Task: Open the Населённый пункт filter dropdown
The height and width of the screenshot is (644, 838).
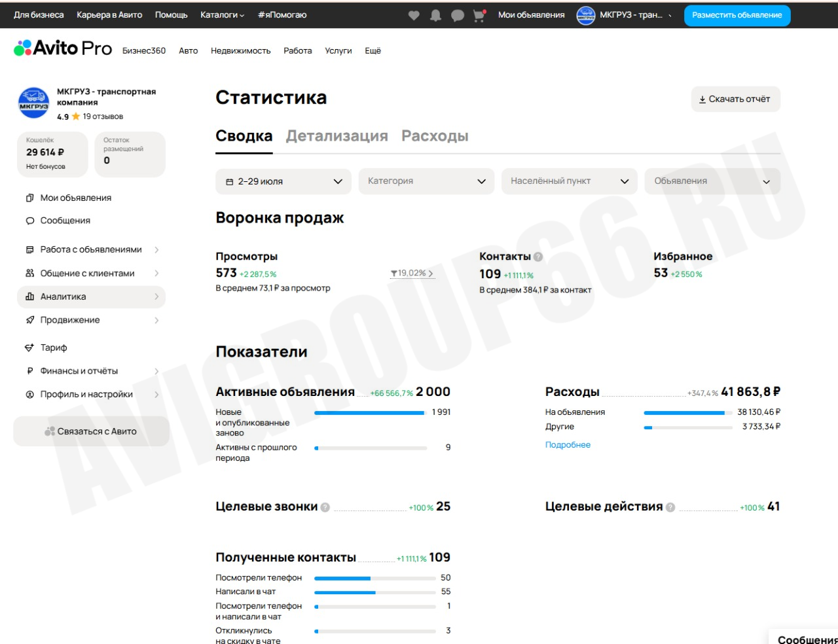Action: point(570,181)
